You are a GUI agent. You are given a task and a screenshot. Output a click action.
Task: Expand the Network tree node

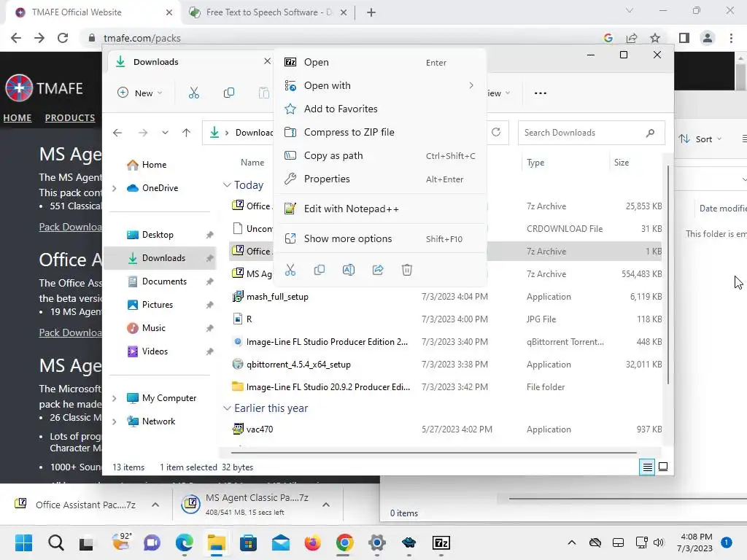pyautogui.click(x=115, y=421)
